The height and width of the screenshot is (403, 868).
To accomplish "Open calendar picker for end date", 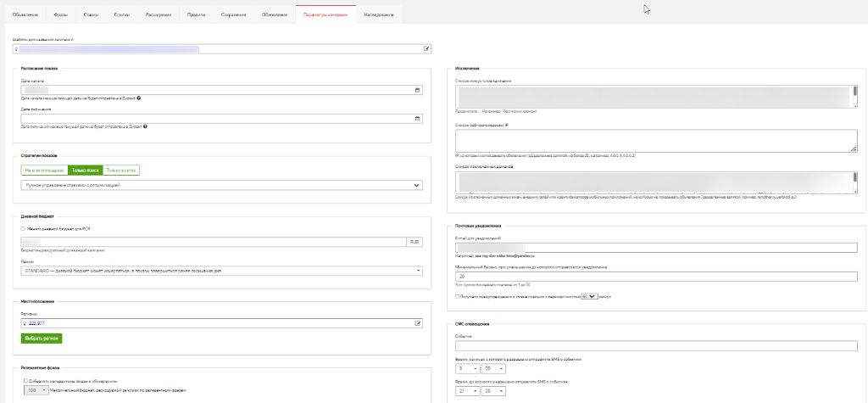I will (418, 118).
